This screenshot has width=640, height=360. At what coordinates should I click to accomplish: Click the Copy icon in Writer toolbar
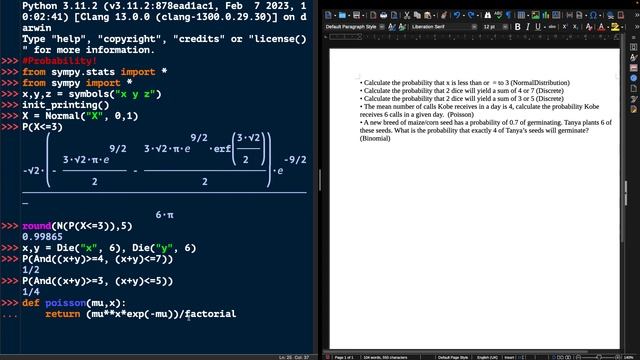(x=417, y=16)
